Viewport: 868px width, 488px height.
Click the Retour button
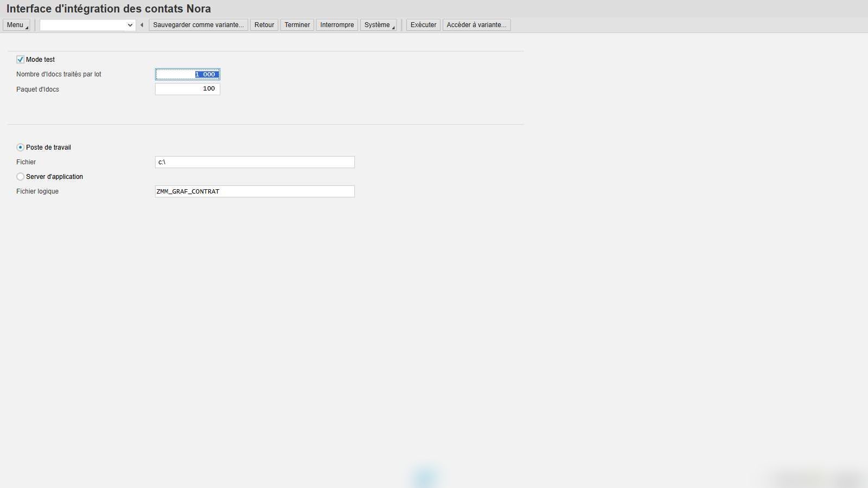264,25
